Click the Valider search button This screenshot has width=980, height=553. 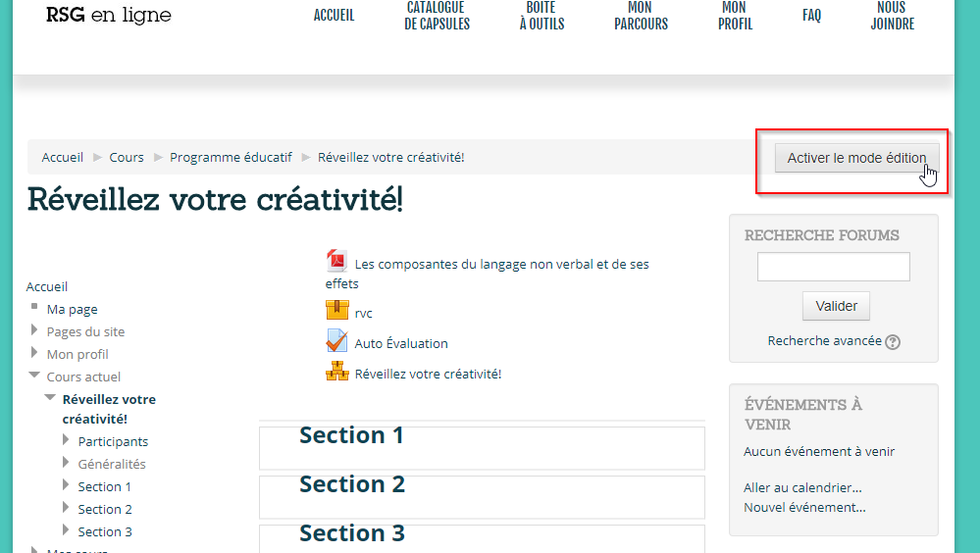tap(836, 306)
